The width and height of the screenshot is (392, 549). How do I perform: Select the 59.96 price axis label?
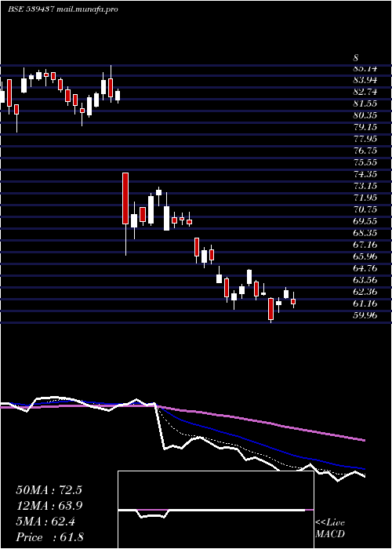[x=365, y=315]
